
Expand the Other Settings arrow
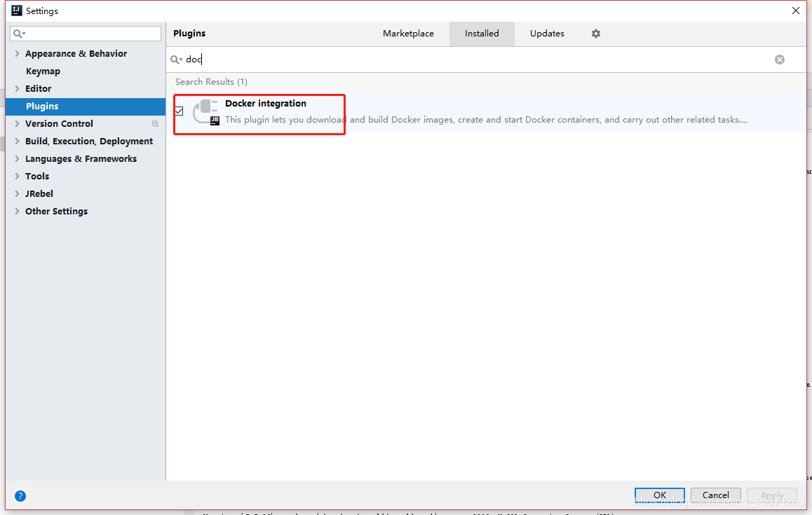click(17, 211)
